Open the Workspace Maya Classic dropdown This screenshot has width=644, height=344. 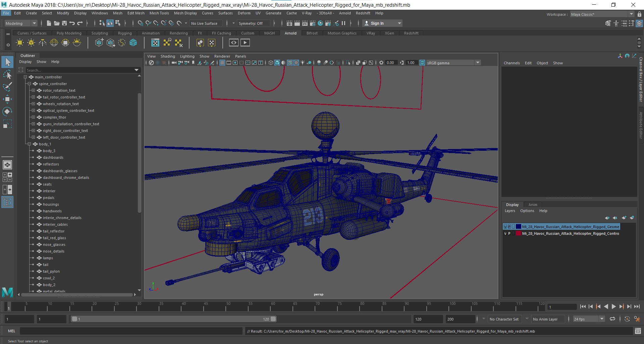point(602,14)
